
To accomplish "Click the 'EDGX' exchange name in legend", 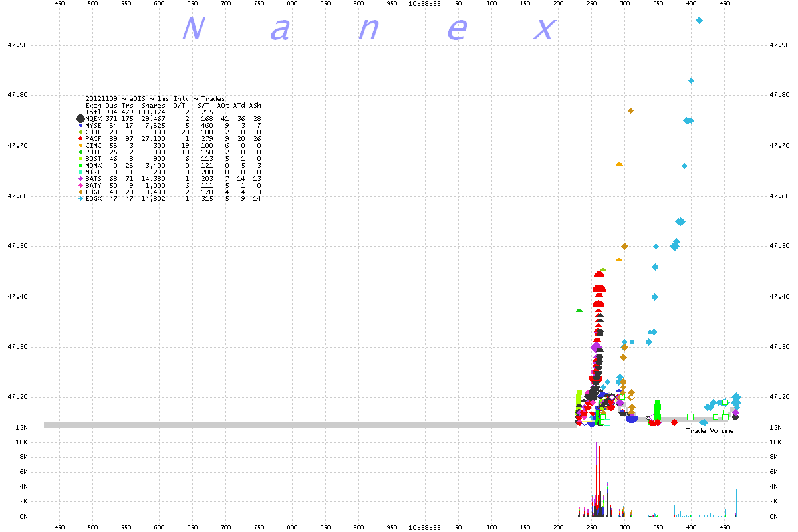I will [x=94, y=198].
